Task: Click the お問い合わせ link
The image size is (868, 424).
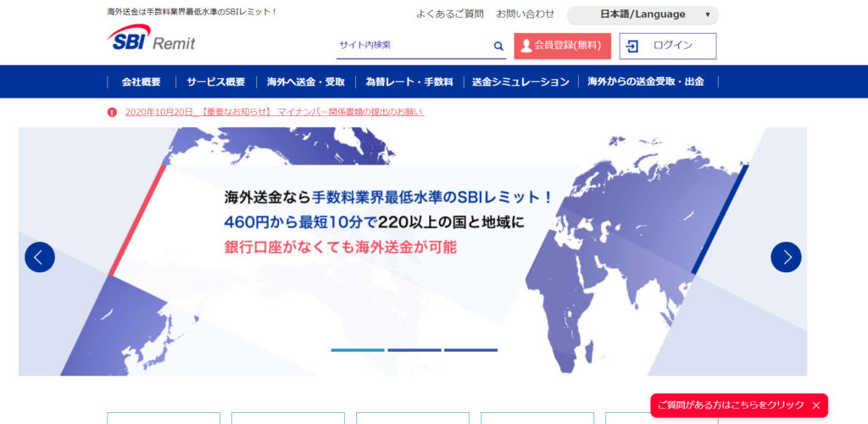Action: [x=525, y=14]
